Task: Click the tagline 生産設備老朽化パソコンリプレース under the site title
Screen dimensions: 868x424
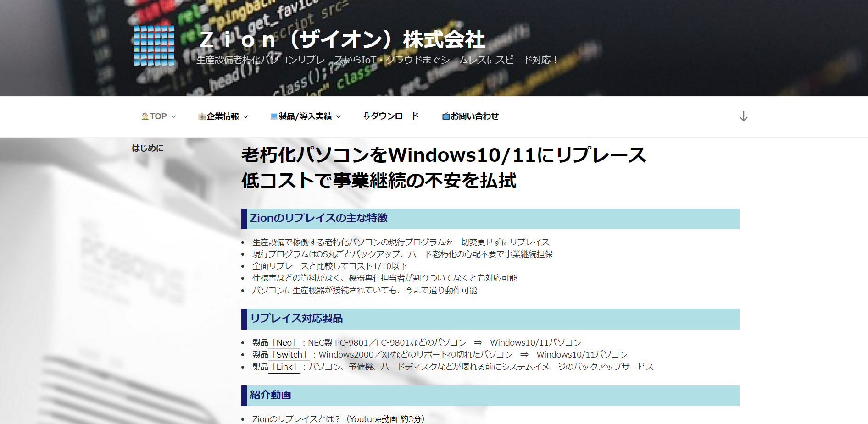Action: tap(377, 60)
